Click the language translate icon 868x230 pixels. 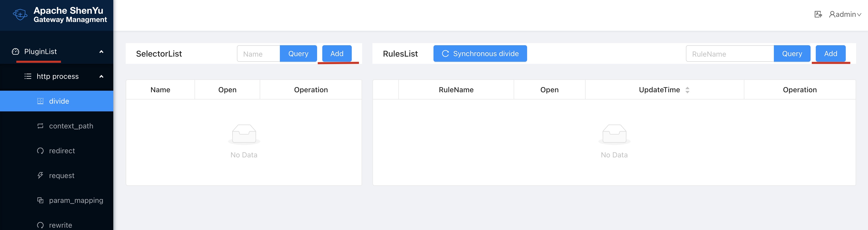point(818,14)
